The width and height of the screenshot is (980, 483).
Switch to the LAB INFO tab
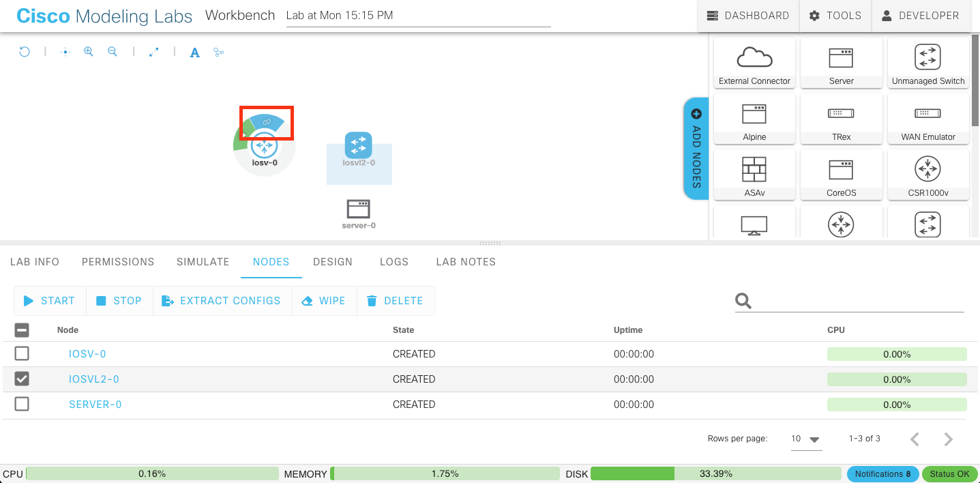click(x=35, y=262)
